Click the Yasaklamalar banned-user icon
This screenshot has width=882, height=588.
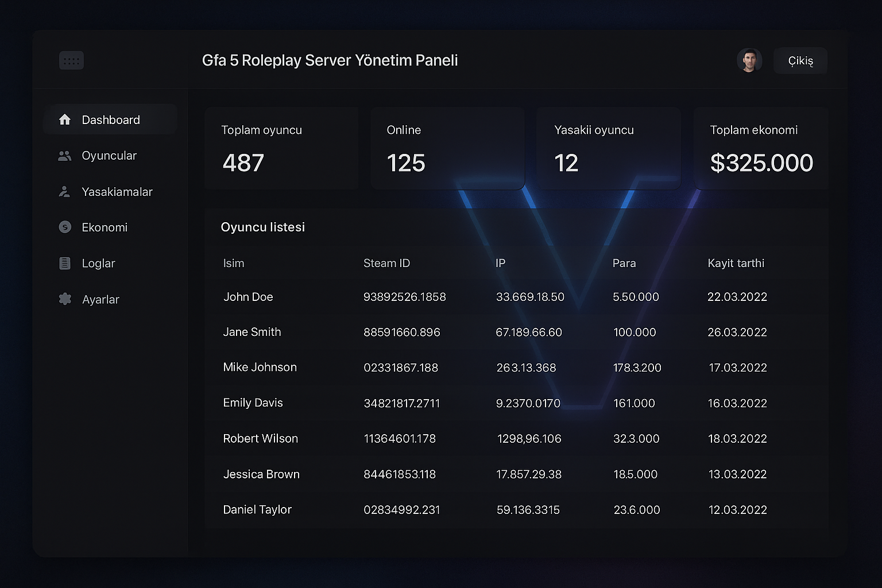click(65, 192)
